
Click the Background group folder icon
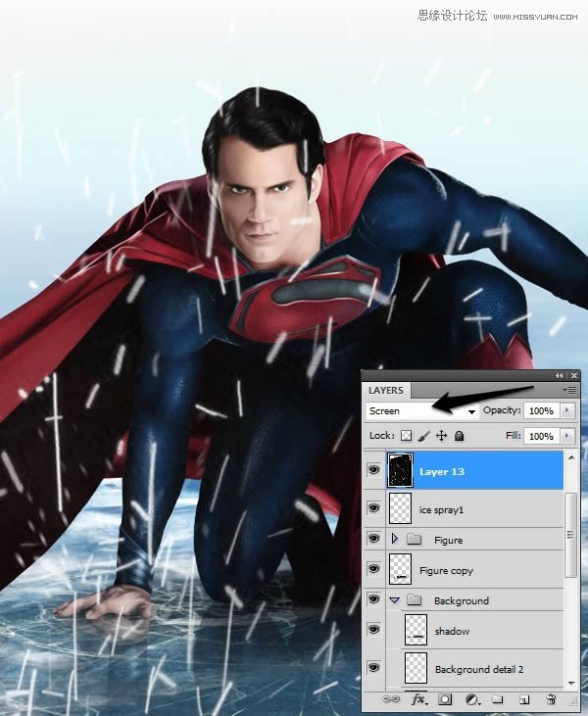[414, 600]
